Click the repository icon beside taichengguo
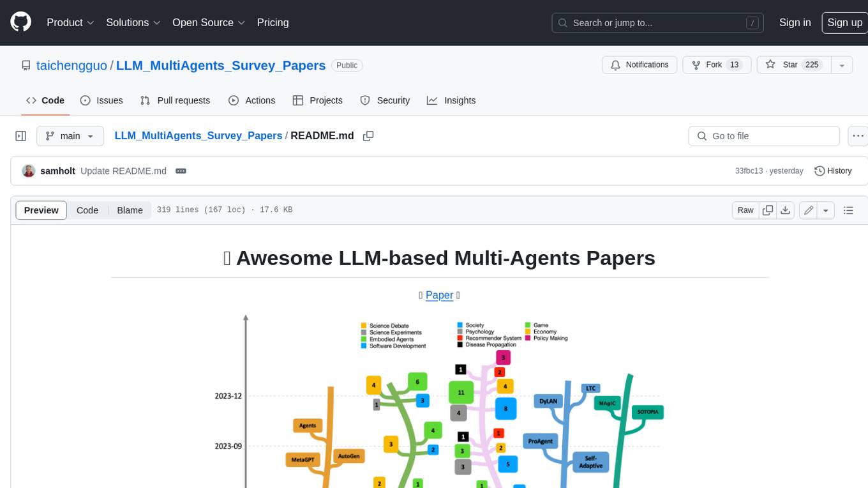 (26, 65)
